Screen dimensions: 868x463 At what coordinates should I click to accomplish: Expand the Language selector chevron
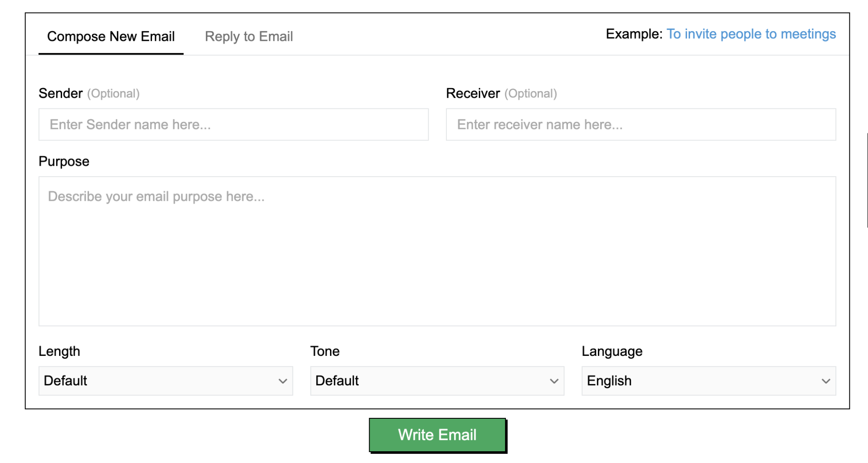(826, 381)
